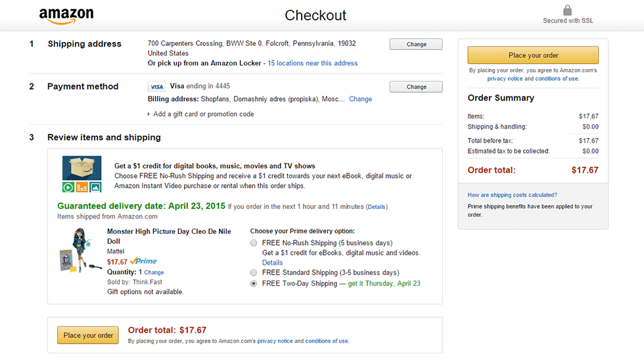
Task: Click the digital credit promo box icon
Action: [x=81, y=173]
